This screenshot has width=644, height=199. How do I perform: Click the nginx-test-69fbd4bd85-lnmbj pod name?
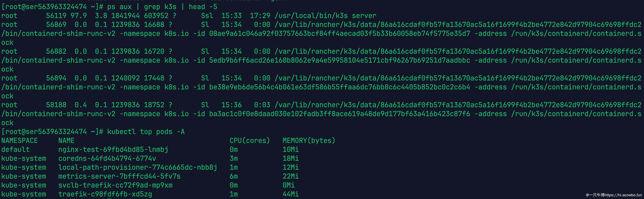tap(113, 150)
